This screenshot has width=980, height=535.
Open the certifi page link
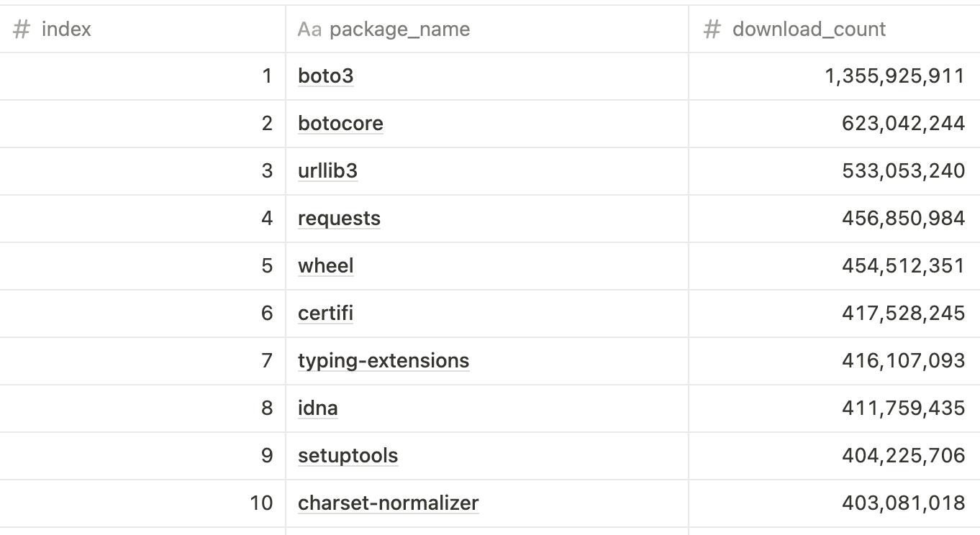[x=325, y=313]
